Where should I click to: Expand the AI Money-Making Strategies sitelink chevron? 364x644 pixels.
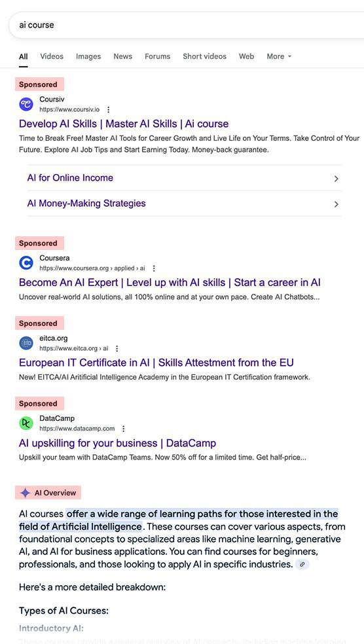point(336,204)
